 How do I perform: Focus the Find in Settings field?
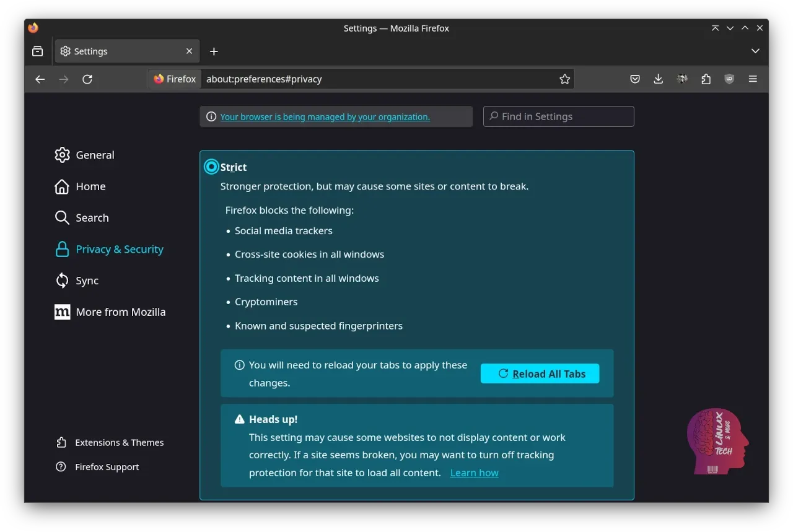coord(558,116)
